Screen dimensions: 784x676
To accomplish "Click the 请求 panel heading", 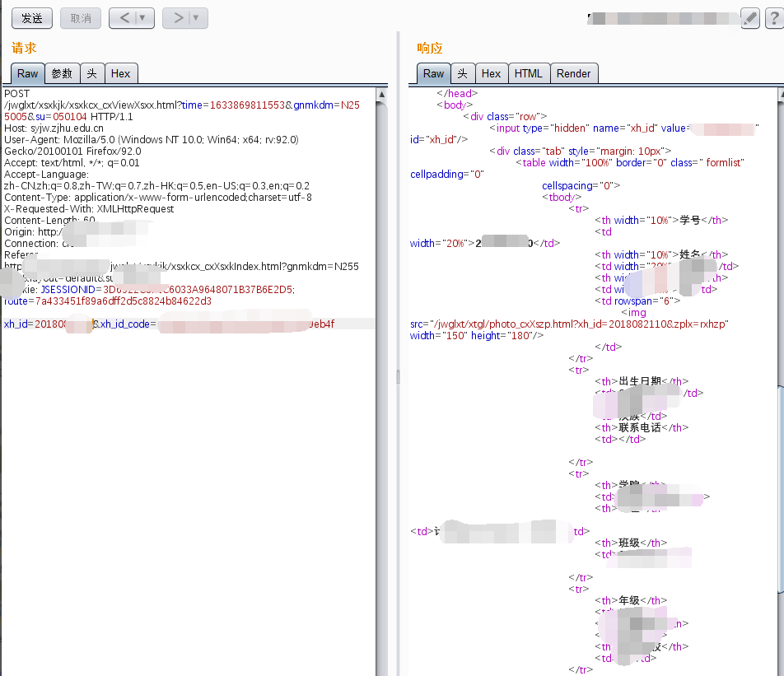I will tap(24, 48).
